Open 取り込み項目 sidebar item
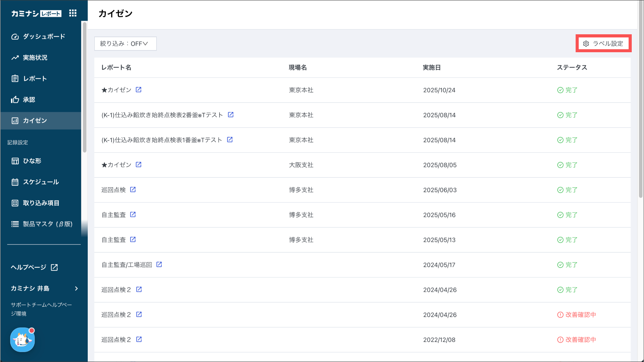 point(41,203)
